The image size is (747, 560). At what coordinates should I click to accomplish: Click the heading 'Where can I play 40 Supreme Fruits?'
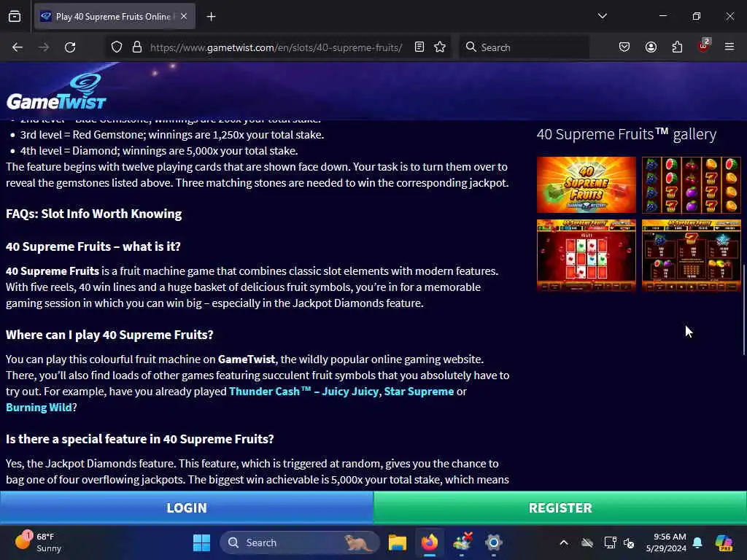pos(109,335)
